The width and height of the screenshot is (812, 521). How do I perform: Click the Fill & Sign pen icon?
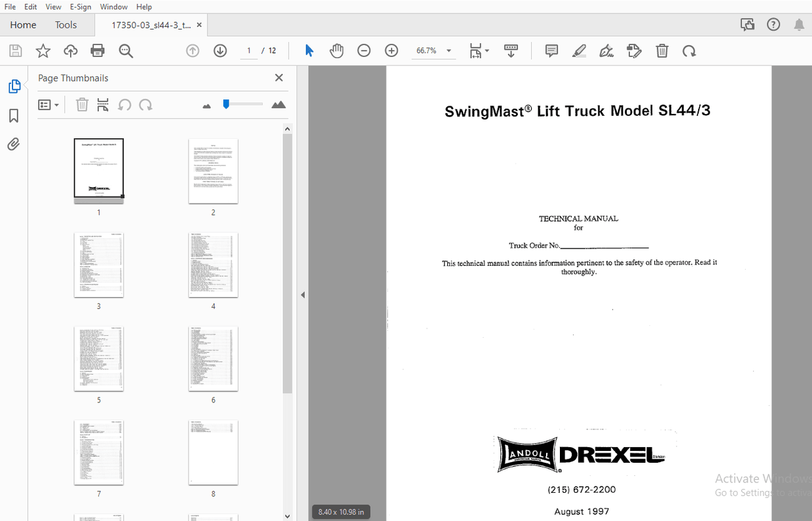606,50
